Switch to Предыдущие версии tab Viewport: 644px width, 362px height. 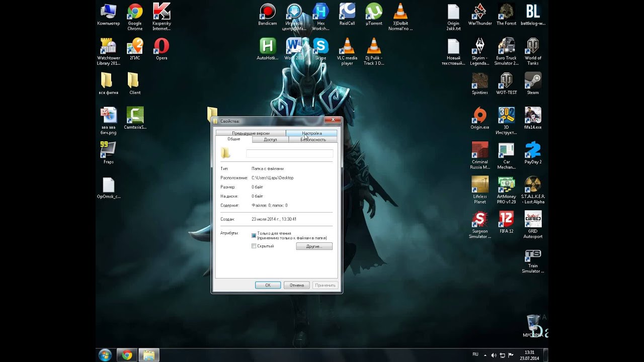click(251, 133)
